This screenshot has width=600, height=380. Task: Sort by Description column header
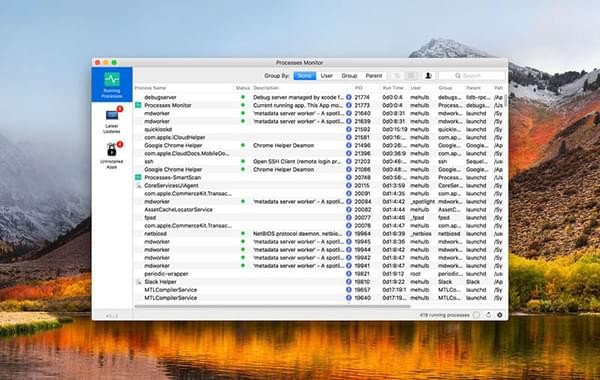[x=266, y=88]
